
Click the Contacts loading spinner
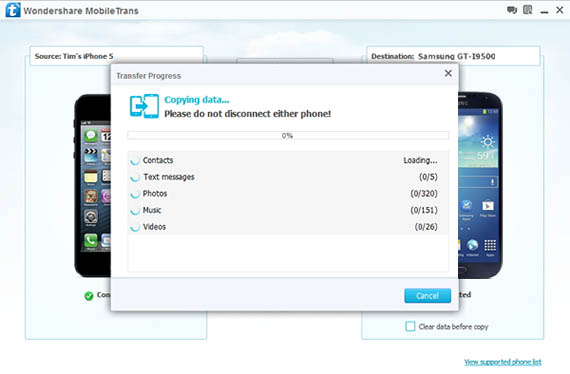click(135, 160)
